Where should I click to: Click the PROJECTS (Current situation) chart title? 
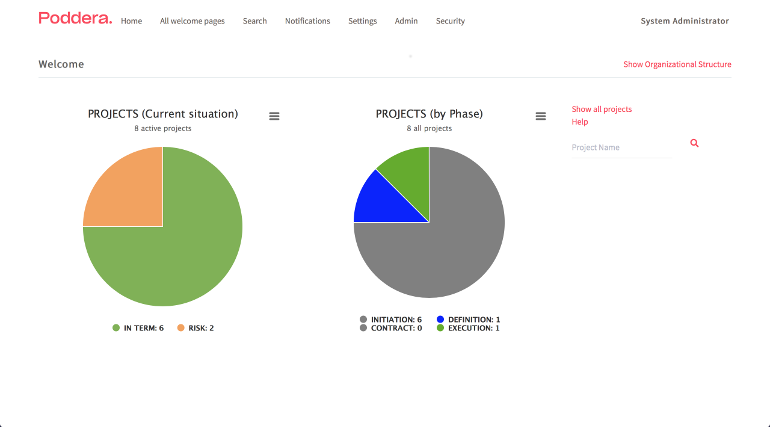[163, 114]
